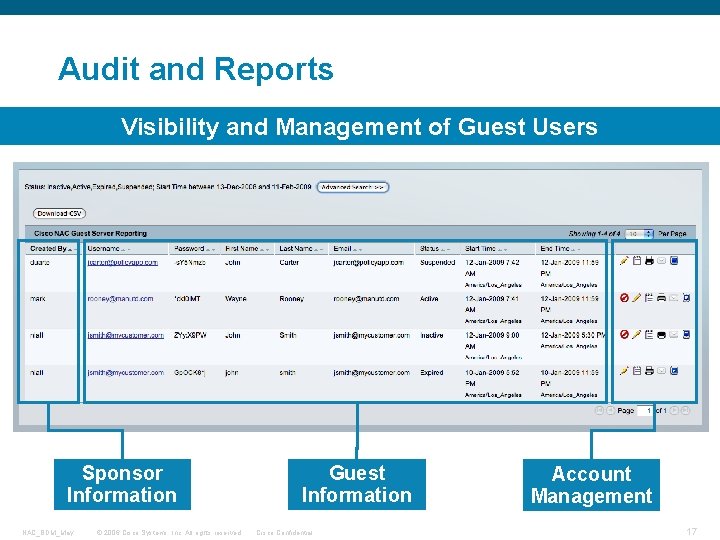This screenshot has height=540, width=720.
Task: Email account details in mark's row
Action: pyautogui.click(x=674, y=298)
